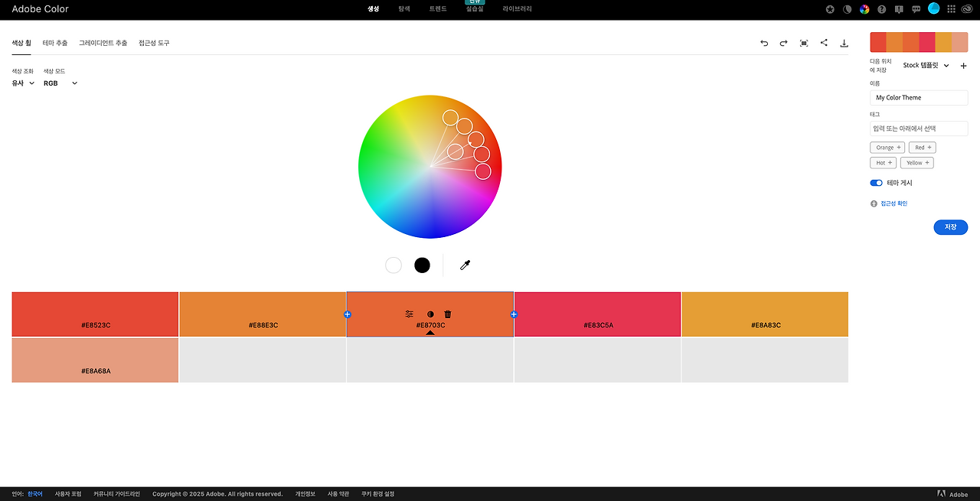
Task: Click the 태그 tag input field
Action: [919, 129]
